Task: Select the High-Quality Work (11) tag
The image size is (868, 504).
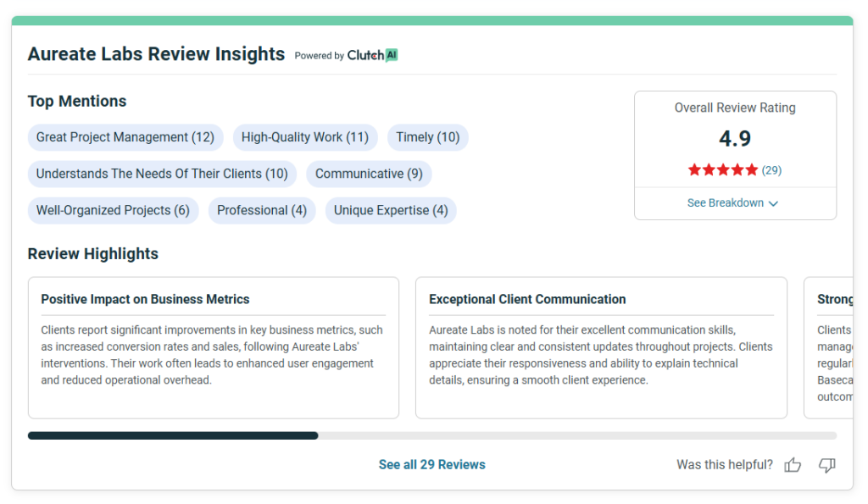Action: (x=305, y=137)
